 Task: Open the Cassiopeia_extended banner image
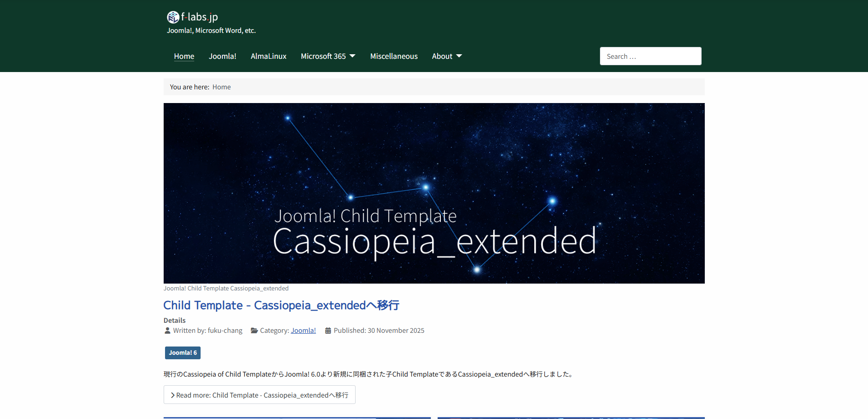[x=434, y=193]
